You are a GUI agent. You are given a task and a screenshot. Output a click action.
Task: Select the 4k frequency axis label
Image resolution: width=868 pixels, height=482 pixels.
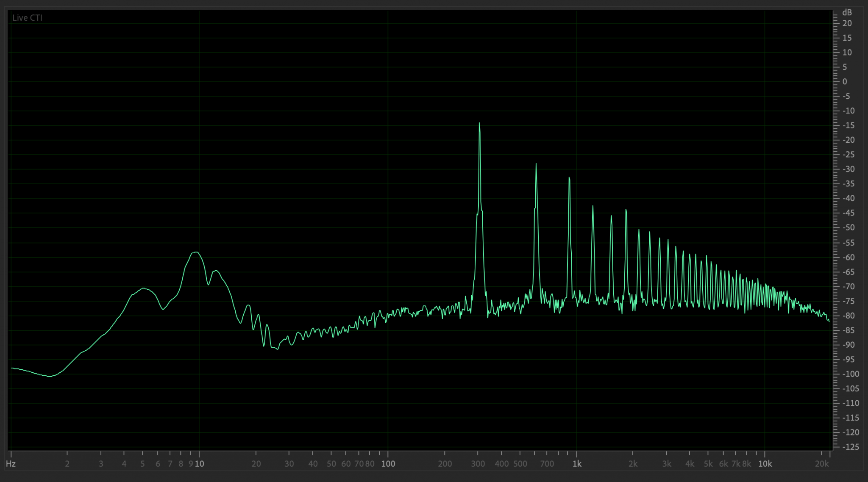(690, 464)
